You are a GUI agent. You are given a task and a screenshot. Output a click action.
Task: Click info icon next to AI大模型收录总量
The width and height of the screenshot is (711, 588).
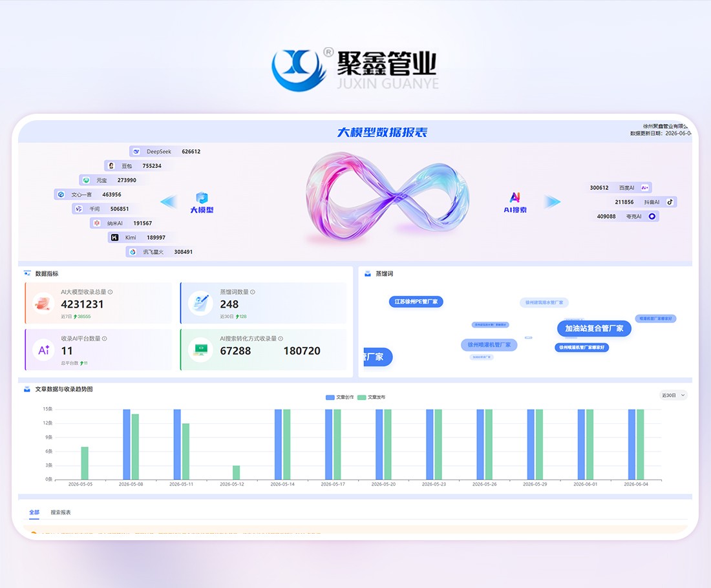[x=110, y=292]
